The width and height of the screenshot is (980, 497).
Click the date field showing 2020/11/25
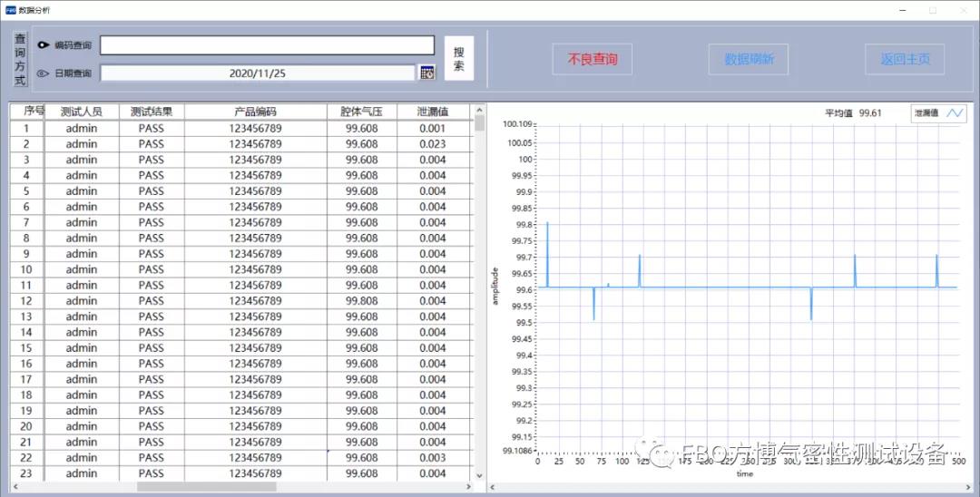click(x=258, y=73)
